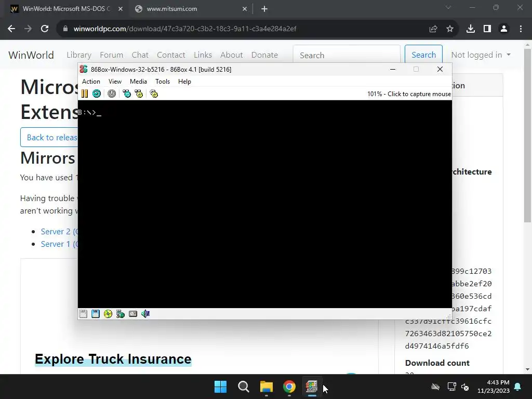532x399 pixels.
Task: Click the empty floppy drive status icon
Action: (83, 314)
